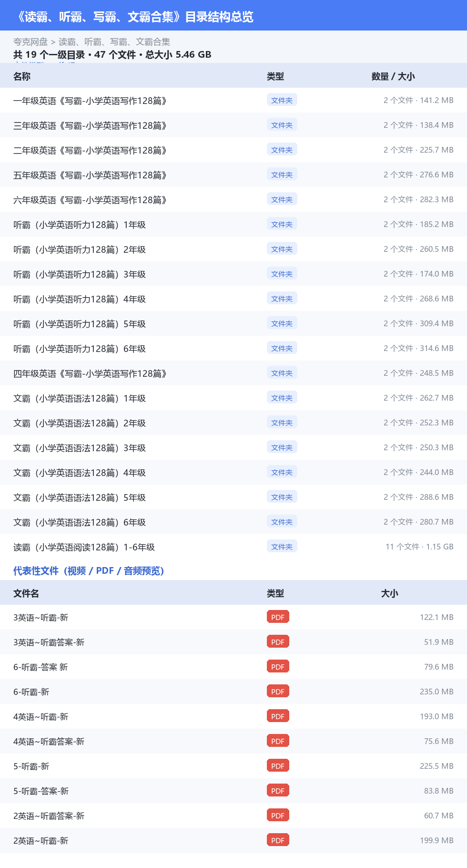Click the size text 2 个文件 · 288.6 MB
Image resolution: width=467 pixels, height=868 pixels.
(x=418, y=497)
